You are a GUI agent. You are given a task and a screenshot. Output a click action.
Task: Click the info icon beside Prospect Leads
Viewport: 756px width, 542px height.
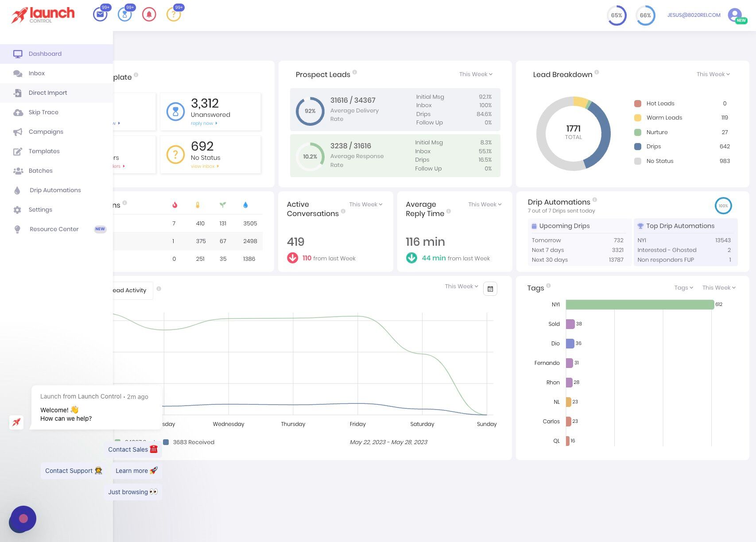[355, 72]
